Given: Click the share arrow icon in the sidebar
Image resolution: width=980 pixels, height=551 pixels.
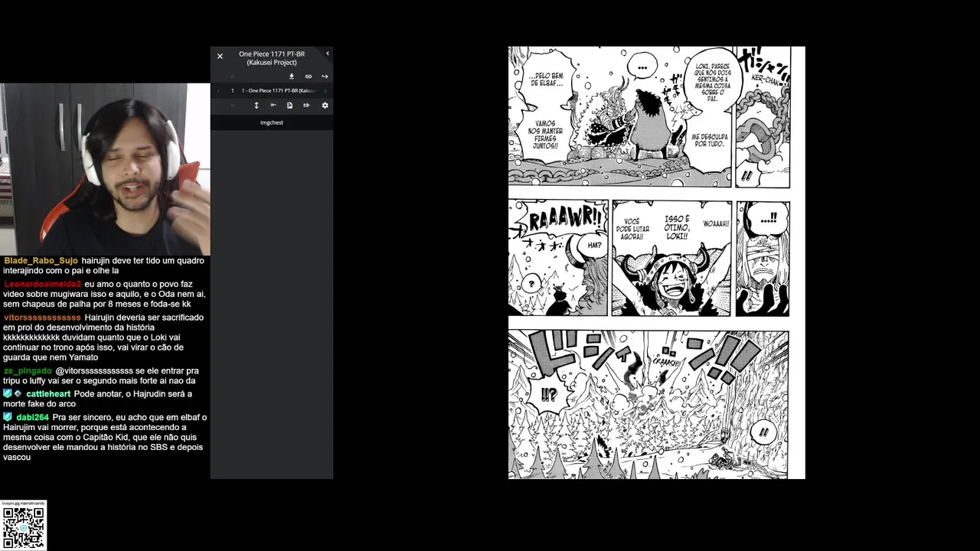Looking at the screenshot, I should pyautogui.click(x=325, y=77).
